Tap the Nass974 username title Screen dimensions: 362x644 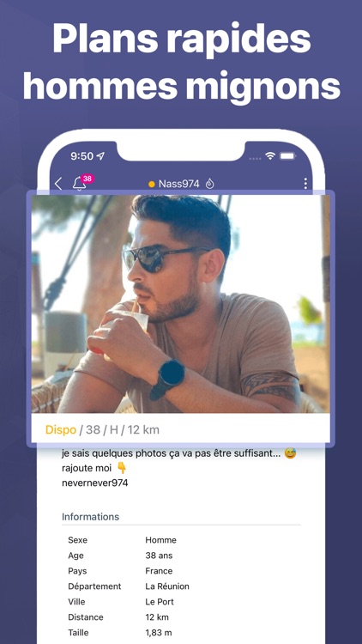(x=179, y=184)
